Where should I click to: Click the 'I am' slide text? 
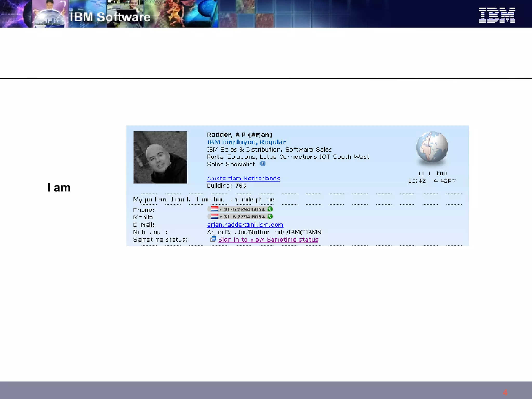tap(59, 188)
